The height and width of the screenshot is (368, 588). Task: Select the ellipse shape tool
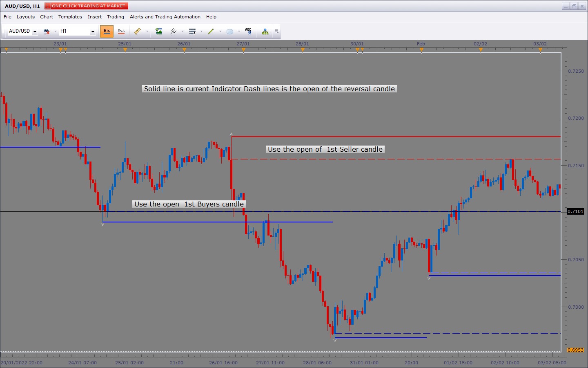(230, 31)
